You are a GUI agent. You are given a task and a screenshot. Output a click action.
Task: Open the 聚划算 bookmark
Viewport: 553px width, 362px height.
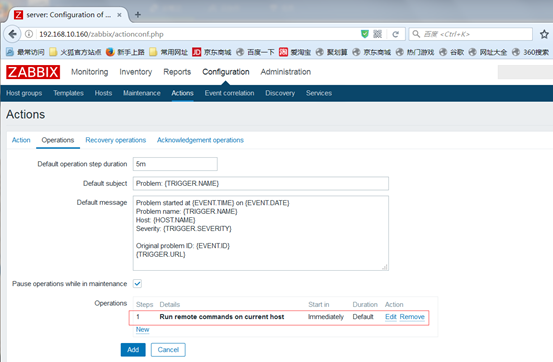[332, 52]
